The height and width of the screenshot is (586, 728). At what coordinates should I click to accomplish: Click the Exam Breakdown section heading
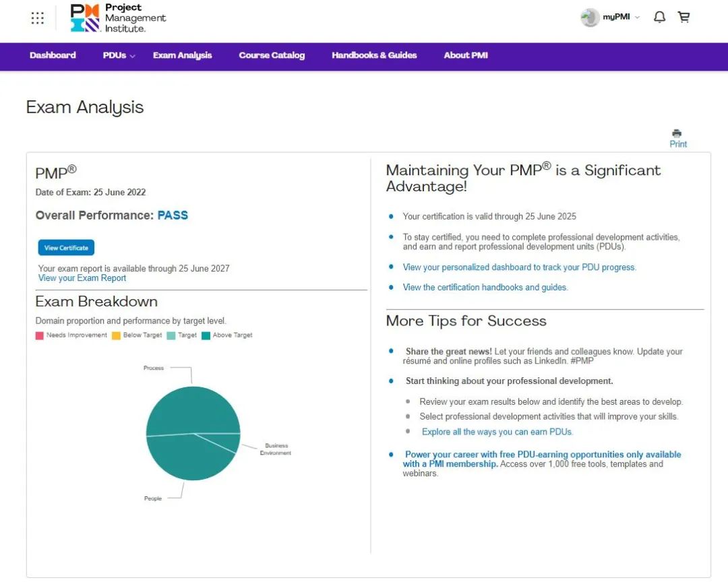pos(96,302)
